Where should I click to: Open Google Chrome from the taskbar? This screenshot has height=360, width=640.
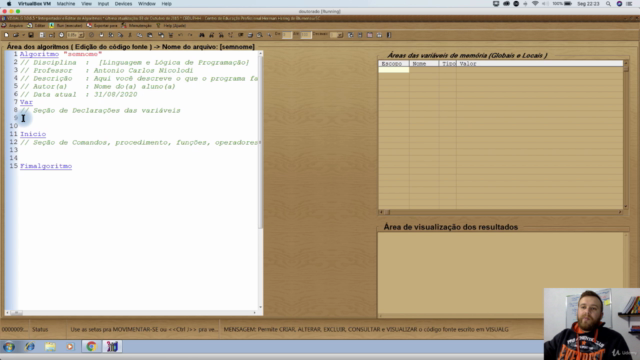click(x=91, y=347)
